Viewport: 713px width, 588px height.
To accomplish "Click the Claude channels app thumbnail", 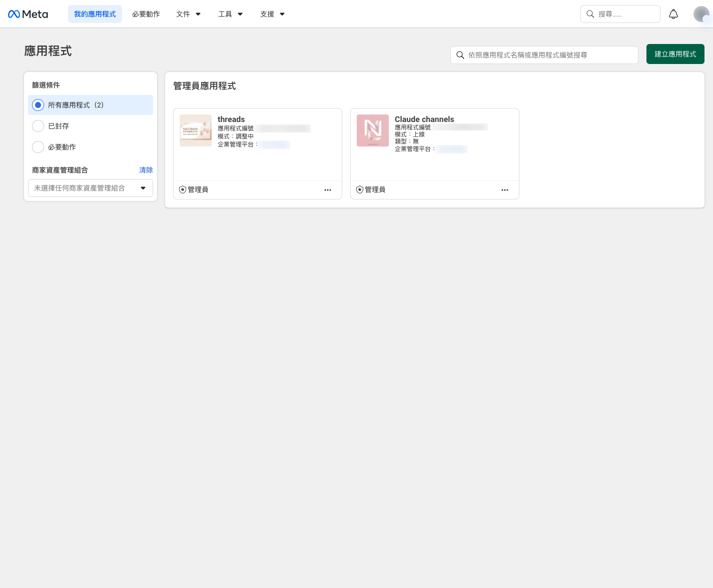I will (373, 130).
